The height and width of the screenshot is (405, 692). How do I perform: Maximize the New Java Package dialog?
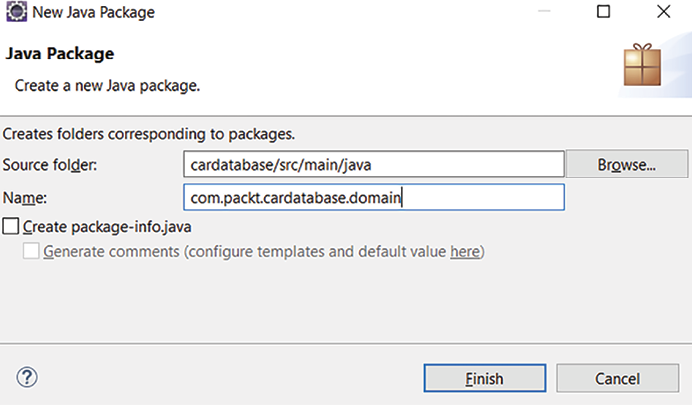603,13
